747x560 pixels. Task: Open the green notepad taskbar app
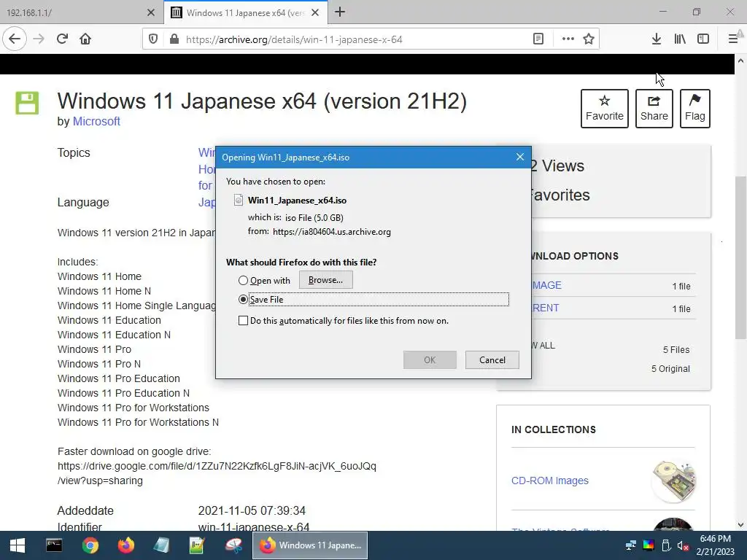(x=197, y=545)
